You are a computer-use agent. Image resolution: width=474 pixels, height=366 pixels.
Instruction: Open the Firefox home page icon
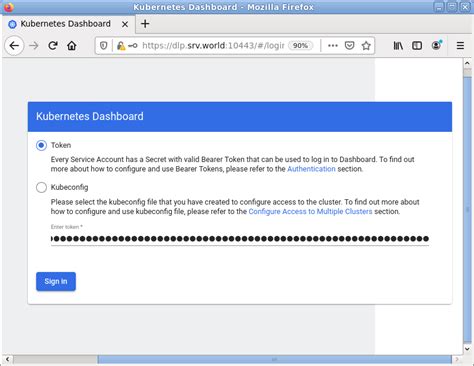pyautogui.click(x=72, y=46)
